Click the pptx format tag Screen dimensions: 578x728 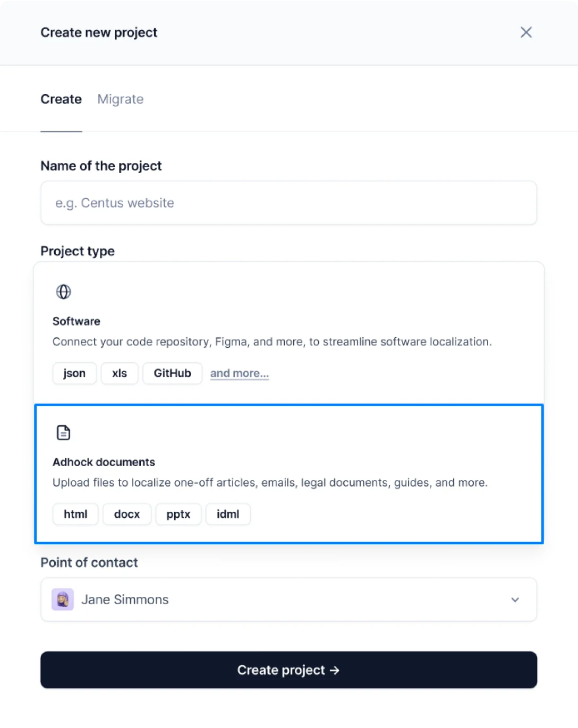tap(178, 514)
